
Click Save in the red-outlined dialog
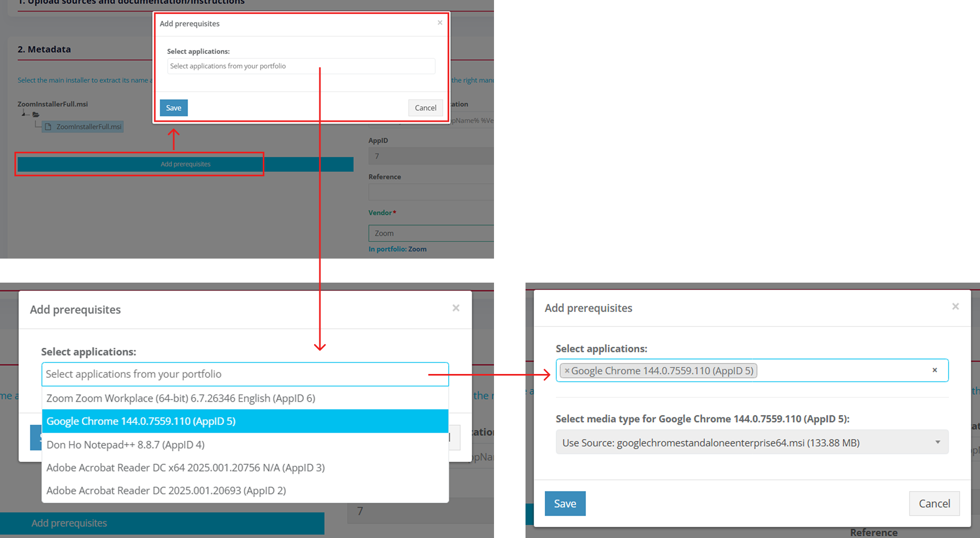[174, 108]
